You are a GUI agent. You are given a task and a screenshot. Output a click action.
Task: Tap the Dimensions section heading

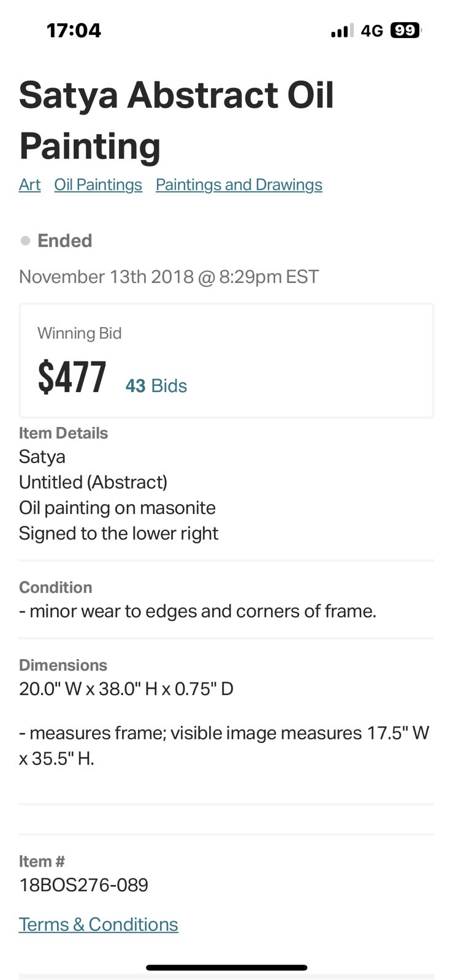coord(63,665)
